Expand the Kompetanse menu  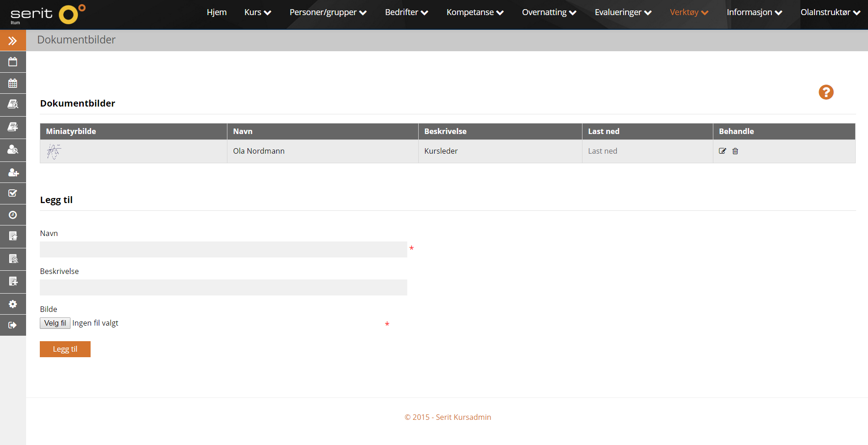[475, 12]
